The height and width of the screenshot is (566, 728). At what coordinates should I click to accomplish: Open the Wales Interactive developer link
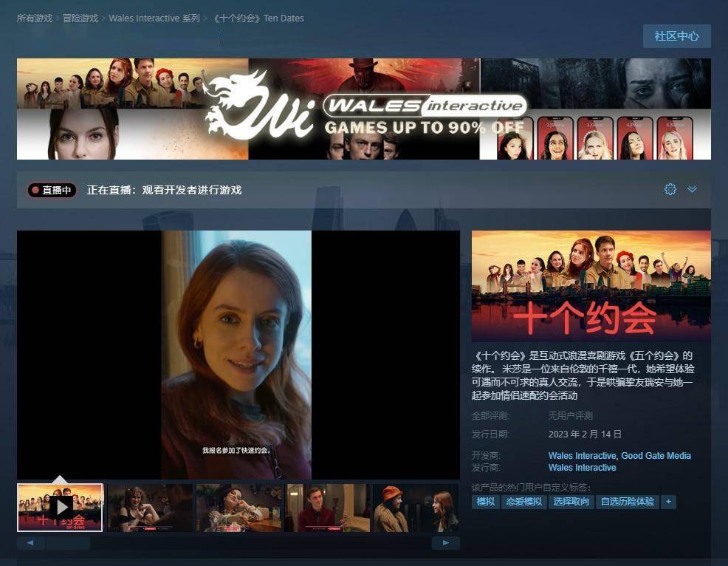[582, 455]
